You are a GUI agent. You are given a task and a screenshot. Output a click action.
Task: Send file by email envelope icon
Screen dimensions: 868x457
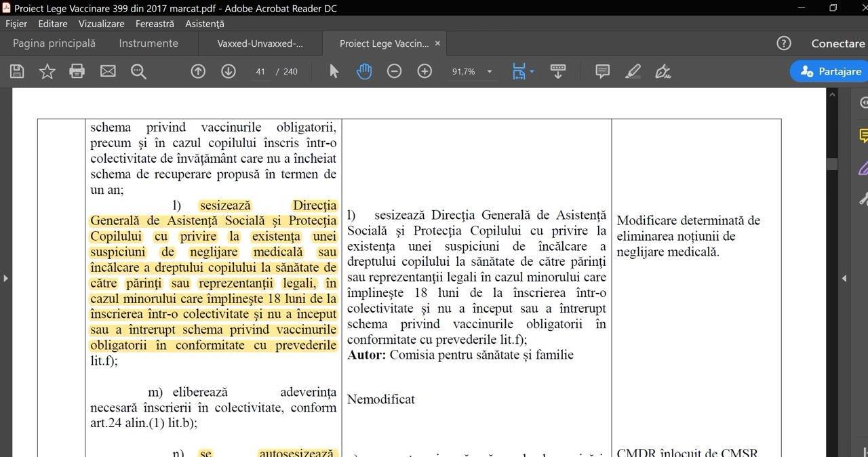(x=108, y=71)
